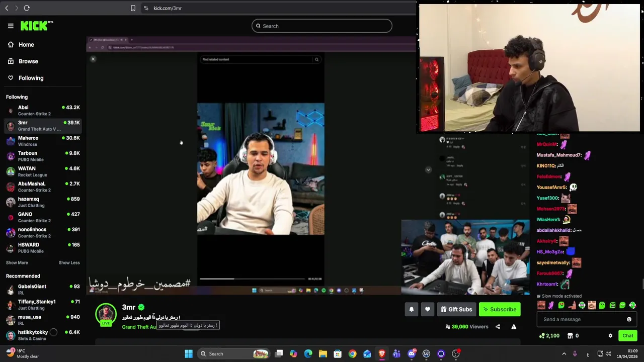
Task: Open Tarboun's PUBG Mobile channel
Action: (43, 156)
